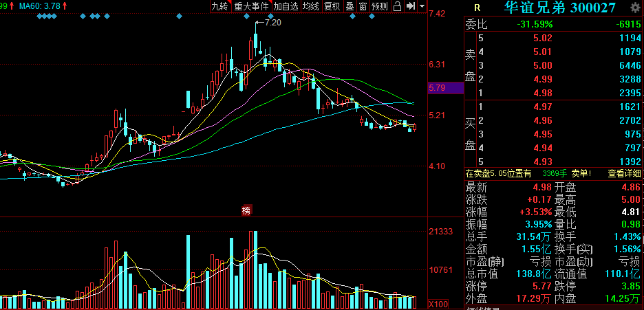
Task: Click the 涨跌 +0.17 value
Action: (x=541, y=200)
